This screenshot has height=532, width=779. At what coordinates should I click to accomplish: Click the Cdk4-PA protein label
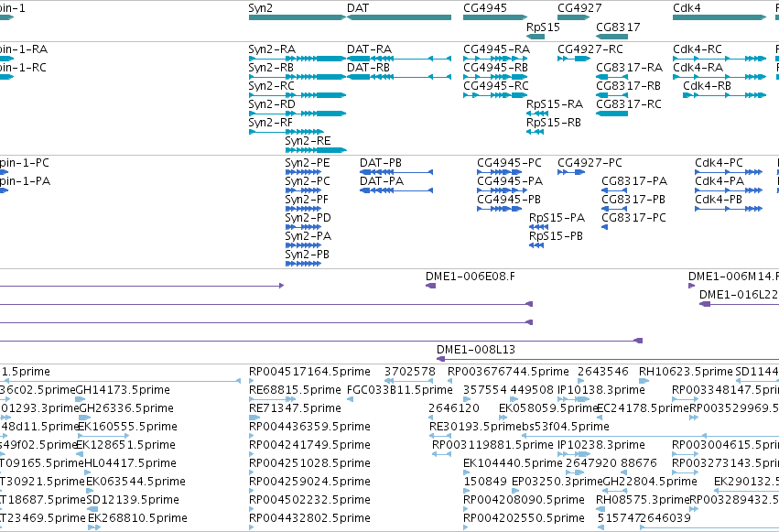click(x=719, y=182)
